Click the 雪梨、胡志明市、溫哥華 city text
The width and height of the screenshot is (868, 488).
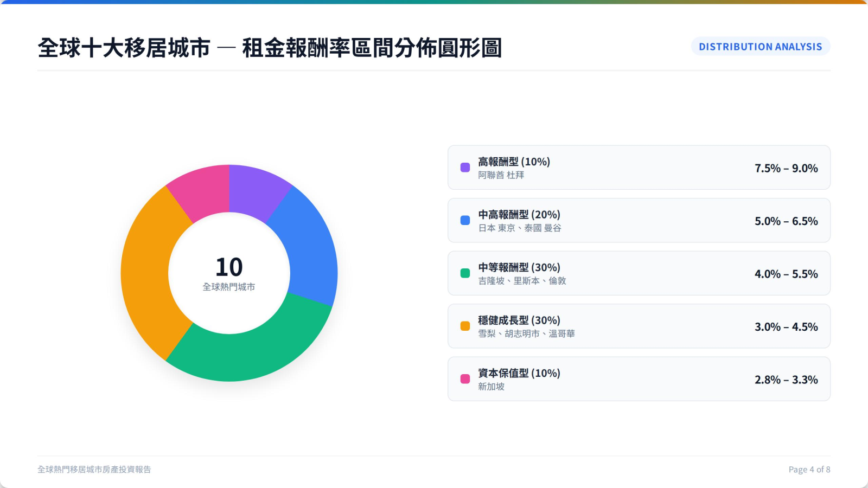tap(526, 334)
